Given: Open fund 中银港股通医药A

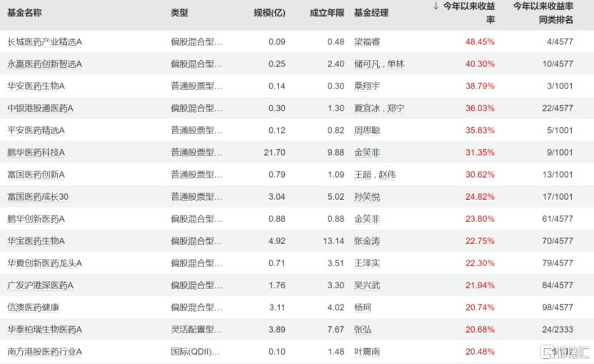Looking at the screenshot, I should 40,108.
